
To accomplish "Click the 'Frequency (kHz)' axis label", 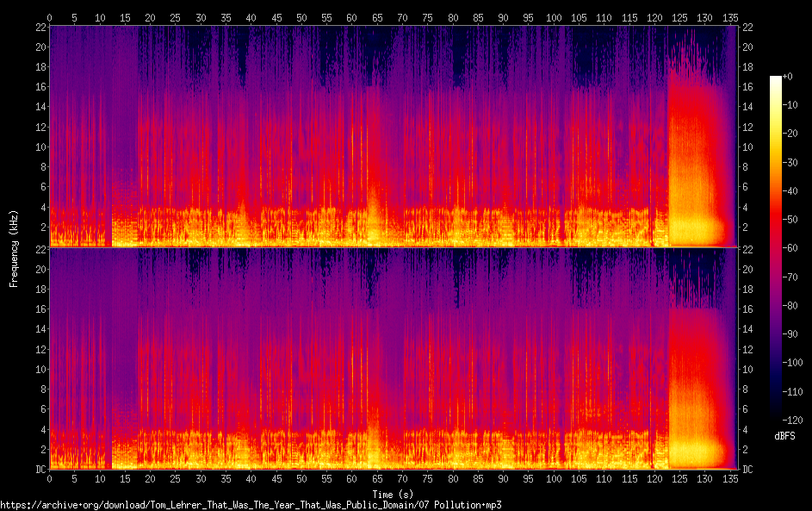I will coord(14,248).
